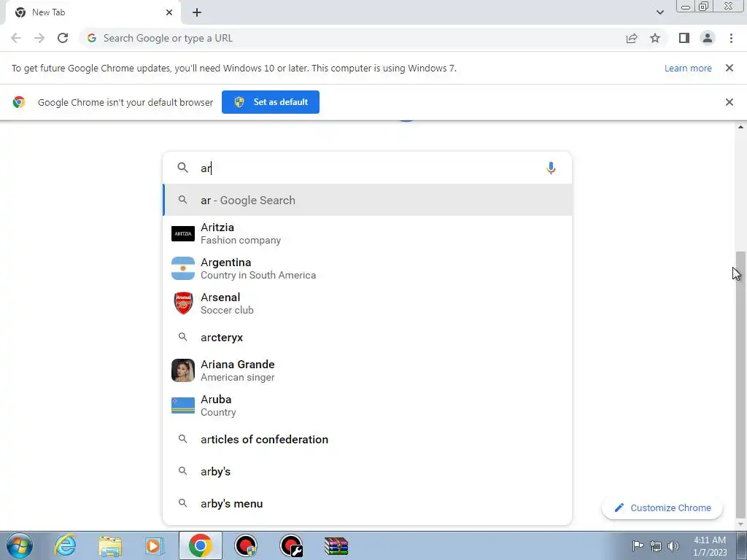The height and width of the screenshot is (560, 747).
Task: Click the Aruba flag thumbnail
Action: click(183, 405)
